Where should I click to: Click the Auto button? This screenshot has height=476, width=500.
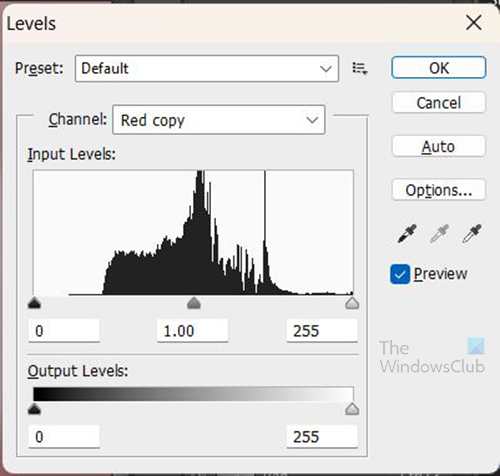(439, 146)
